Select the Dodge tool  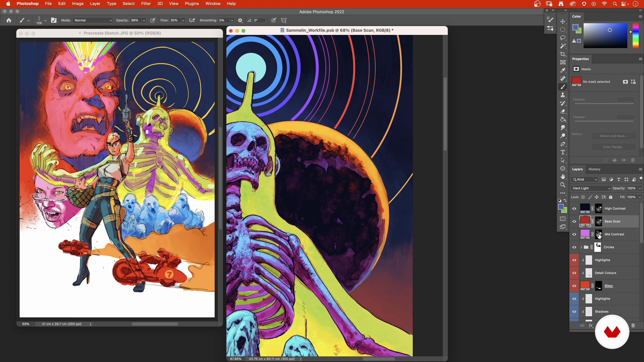[x=563, y=136]
